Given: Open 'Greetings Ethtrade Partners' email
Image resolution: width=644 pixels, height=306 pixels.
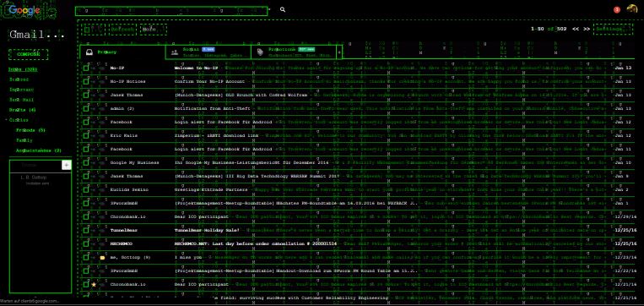Looking at the screenshot, I should click(x=211, y=189).
